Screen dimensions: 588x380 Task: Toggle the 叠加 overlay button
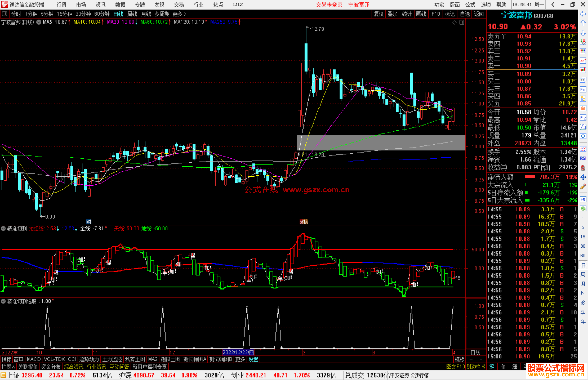click(x=393, y=14)
